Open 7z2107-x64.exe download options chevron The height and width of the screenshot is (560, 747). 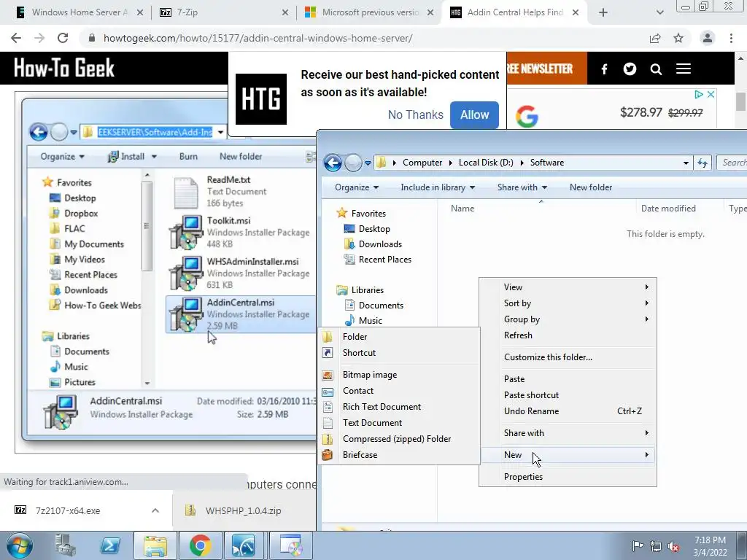pyautogui.click(x=155, y=510)
